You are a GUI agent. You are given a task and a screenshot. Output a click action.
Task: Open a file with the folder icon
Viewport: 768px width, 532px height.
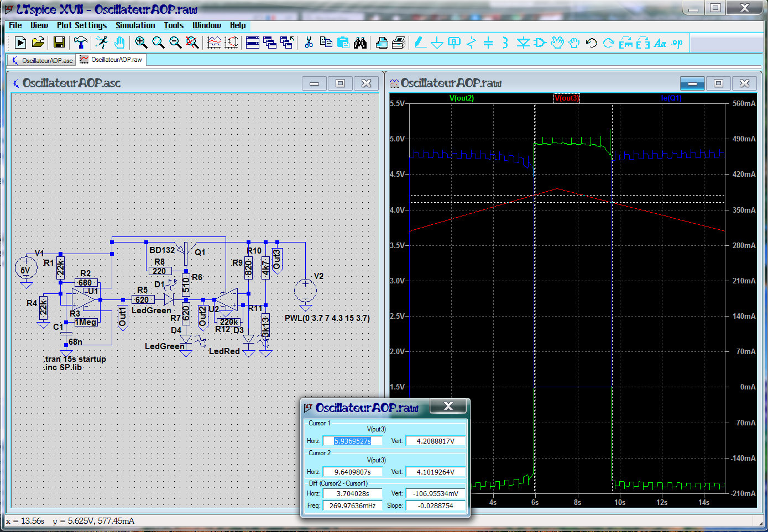click(x=38, y=43)
